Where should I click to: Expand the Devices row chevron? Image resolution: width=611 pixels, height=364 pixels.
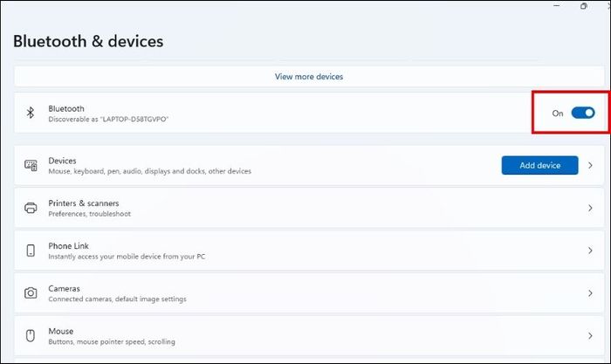tap(591, 165)
